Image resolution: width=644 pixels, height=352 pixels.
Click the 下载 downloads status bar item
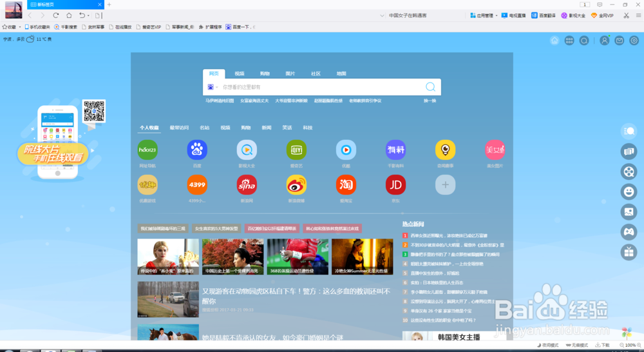[x=602, y=346]
